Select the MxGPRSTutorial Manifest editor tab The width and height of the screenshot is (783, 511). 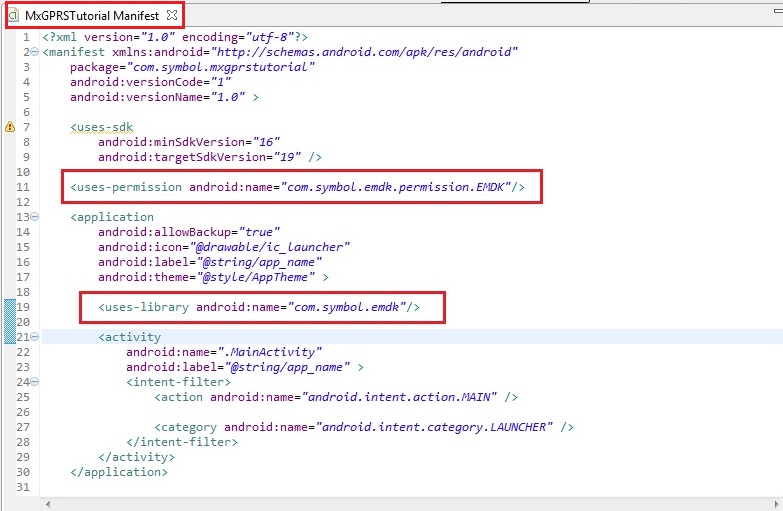tap(92, 16)
